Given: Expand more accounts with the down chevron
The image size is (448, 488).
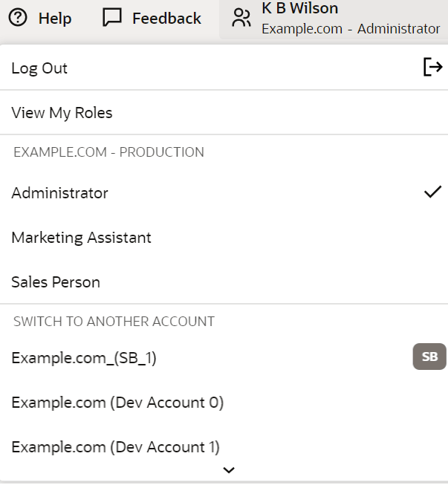Looking at the screenshot, I should click(229, 470).
